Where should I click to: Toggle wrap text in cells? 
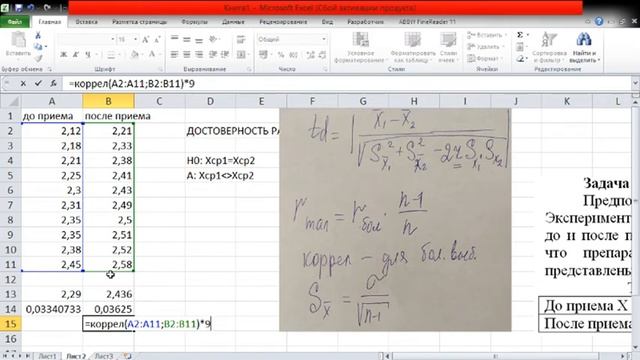pyautogui.click(x=241, y=39)
